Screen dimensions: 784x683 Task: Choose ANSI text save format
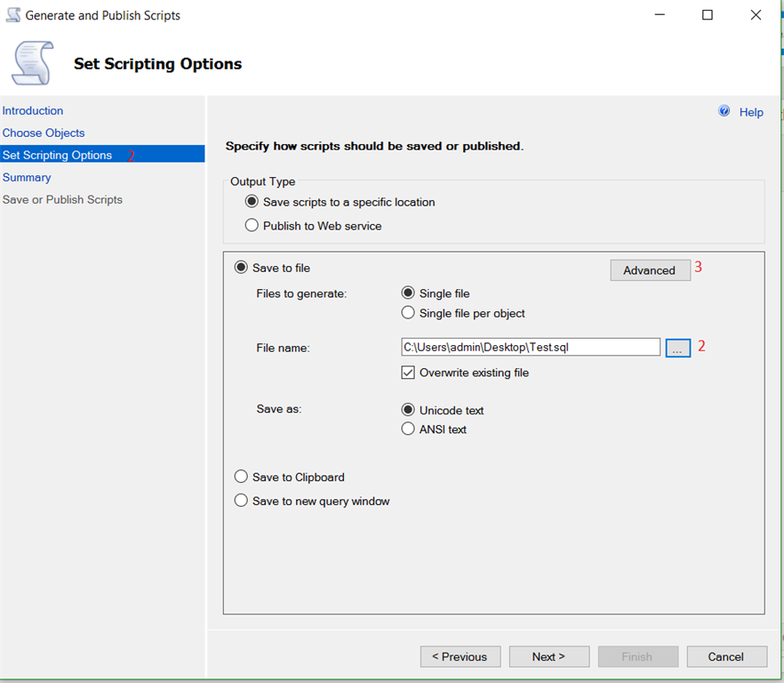[408, 430]
